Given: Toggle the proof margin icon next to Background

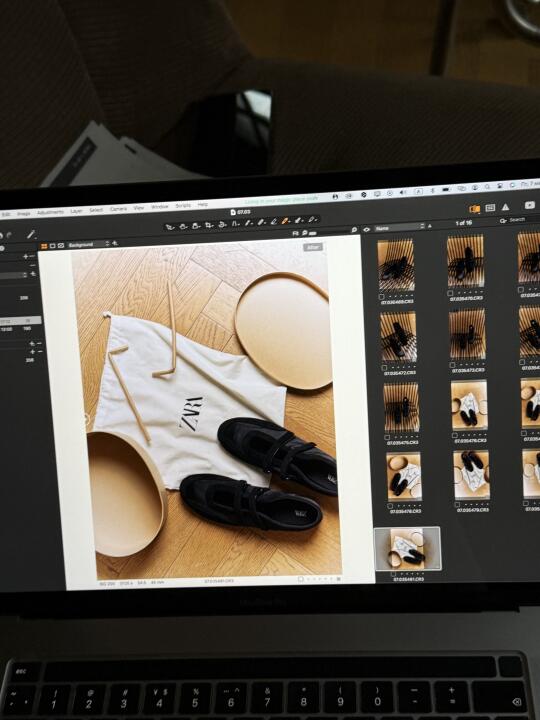Looking at the screenshot, I should 61,245.
